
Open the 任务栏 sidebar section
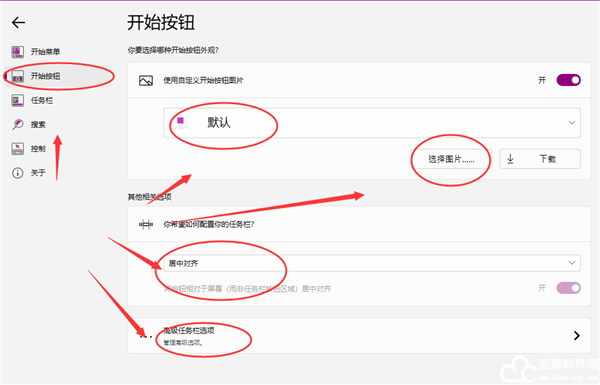[57, 100]
